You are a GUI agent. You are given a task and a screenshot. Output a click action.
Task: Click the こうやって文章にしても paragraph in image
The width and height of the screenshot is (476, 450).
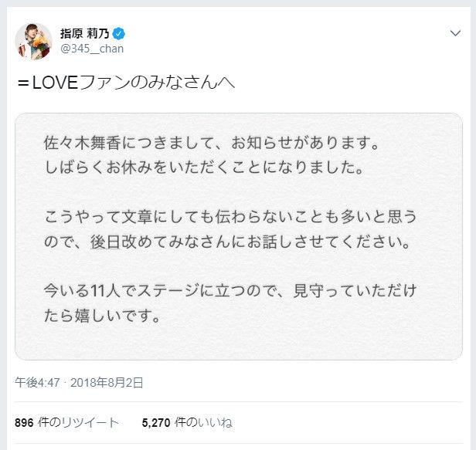pyautogui.click(x=230, y=229)
